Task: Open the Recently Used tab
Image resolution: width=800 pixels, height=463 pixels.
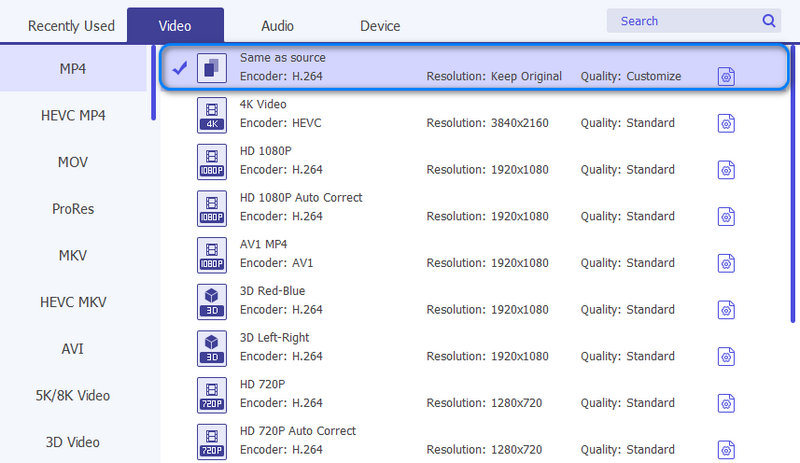Action: [71, 26]
